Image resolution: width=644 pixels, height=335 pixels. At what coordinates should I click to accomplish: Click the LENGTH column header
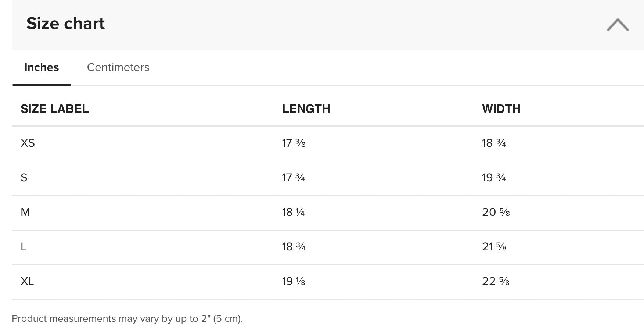(x=306, y=109)
